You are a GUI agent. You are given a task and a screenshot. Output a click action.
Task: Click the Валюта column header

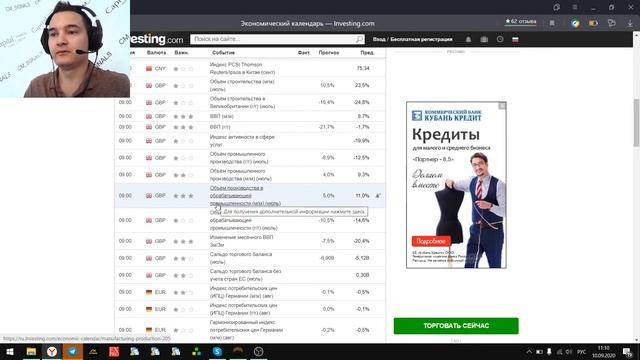[x=156, y=53]
